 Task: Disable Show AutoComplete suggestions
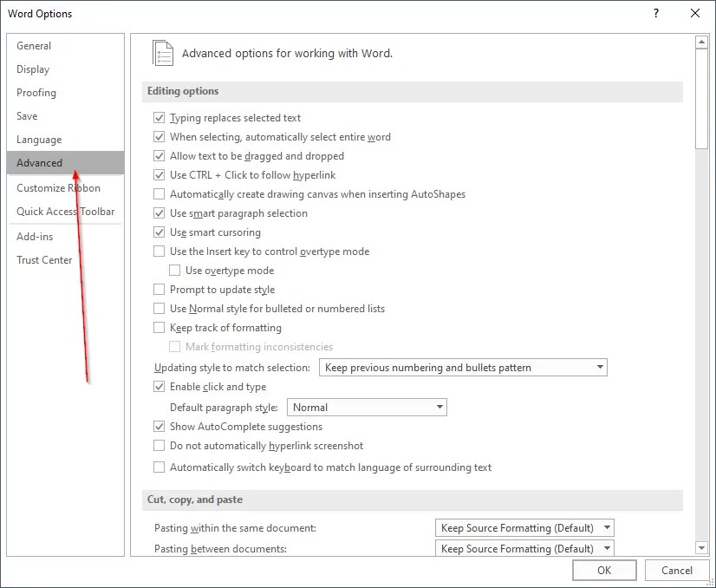(x=159, y=426)
